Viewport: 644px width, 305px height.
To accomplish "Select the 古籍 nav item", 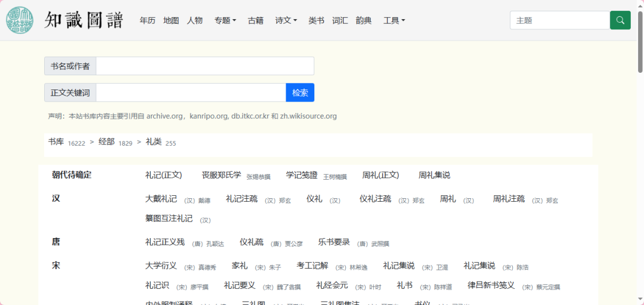I will 255,20.
